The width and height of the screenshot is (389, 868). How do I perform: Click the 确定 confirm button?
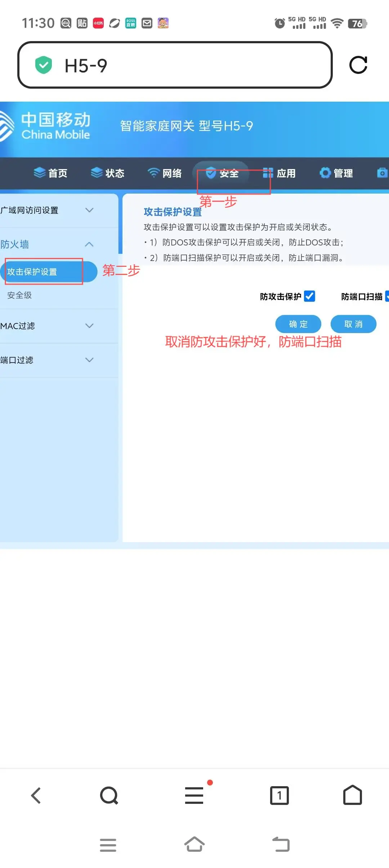298,324
